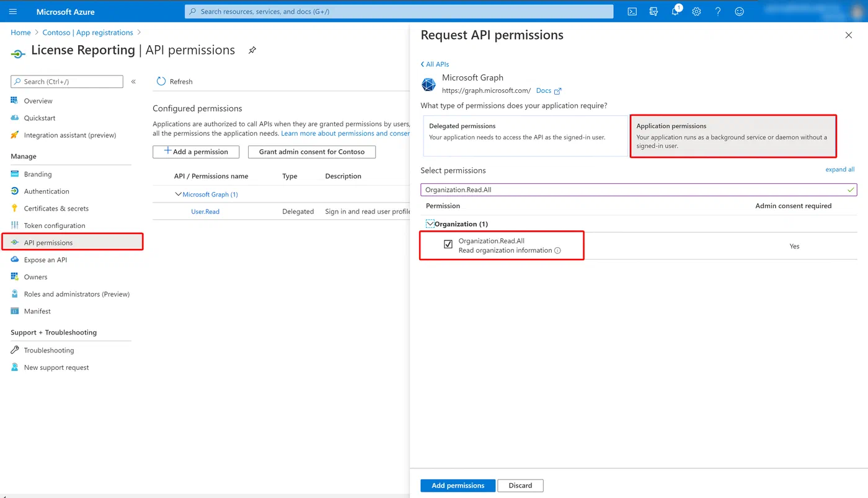The height and width of the screenshot is (498, 868).
Task: Click Yes in Admin consent required column
Action: coord(794,246)
